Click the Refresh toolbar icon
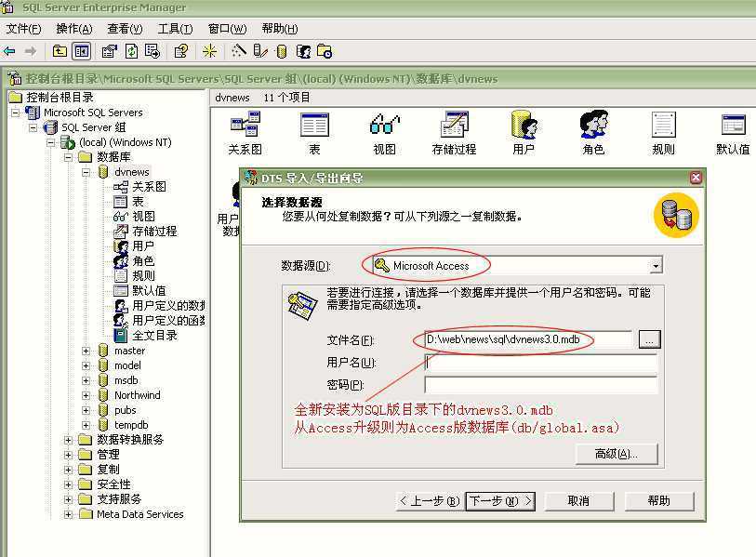This screenshot has width=756, height=557. pyautogui.click(x=131, y=51)
